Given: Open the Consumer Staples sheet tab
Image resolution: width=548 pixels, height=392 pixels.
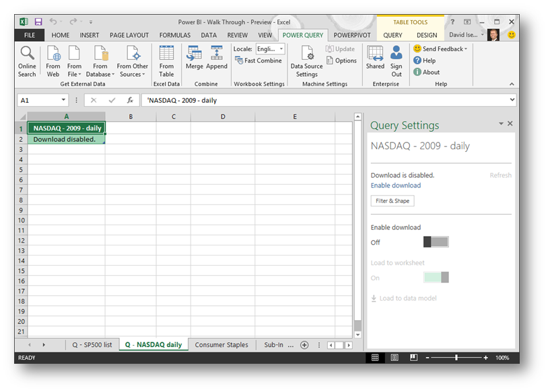Looking at the screenshot, I should pos(221,345).
